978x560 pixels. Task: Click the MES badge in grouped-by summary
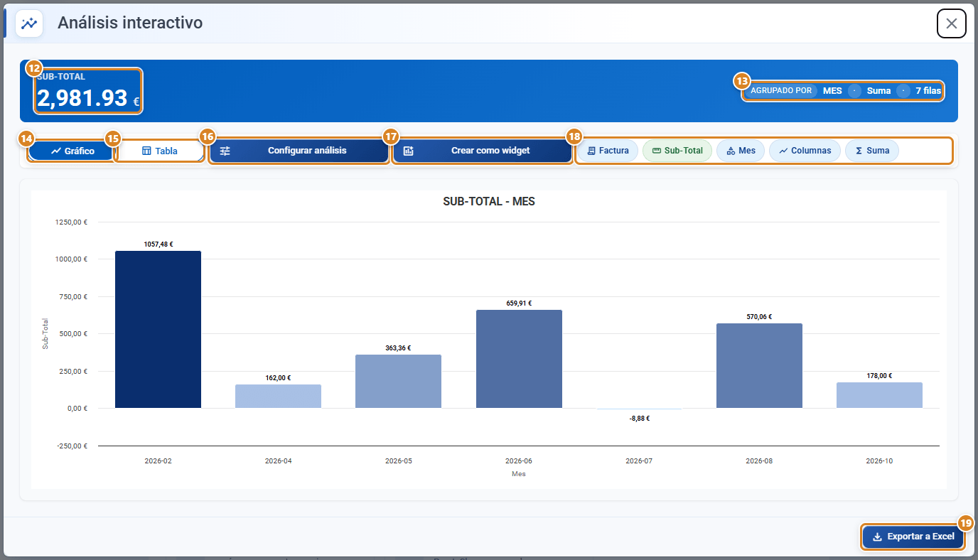[x=832, y=91]
